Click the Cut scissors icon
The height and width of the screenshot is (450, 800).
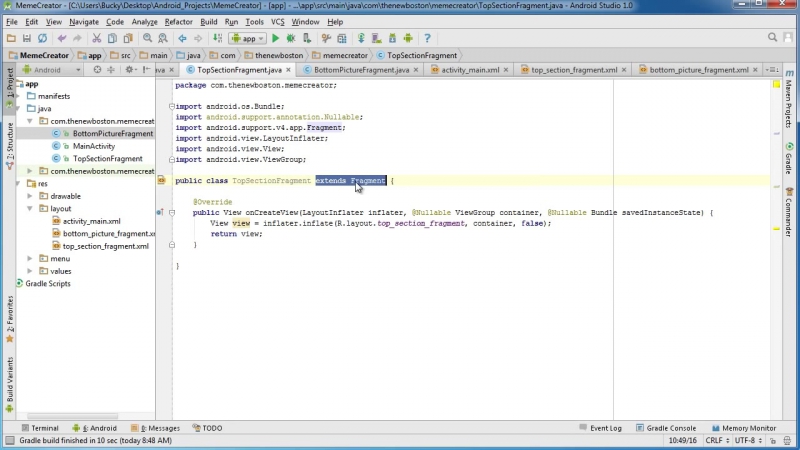click(96, 38)
